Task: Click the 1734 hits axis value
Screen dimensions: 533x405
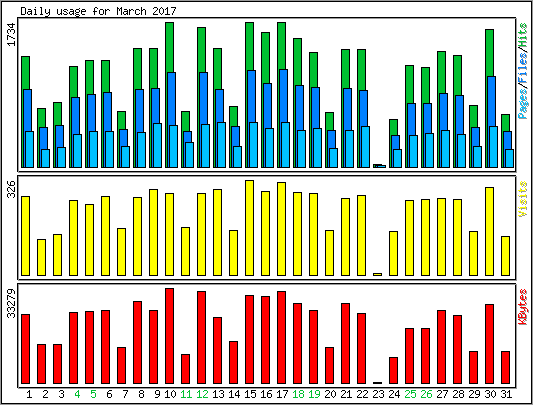Action: pyautogui.click(x=11, y=35)
